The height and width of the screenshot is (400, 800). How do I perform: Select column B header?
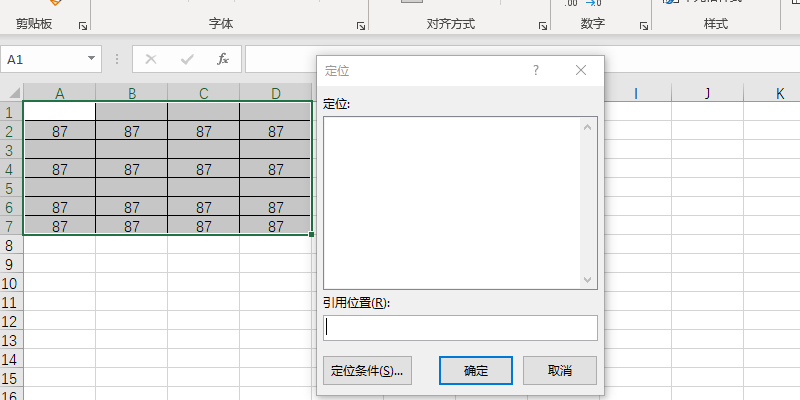coord(132,93)
